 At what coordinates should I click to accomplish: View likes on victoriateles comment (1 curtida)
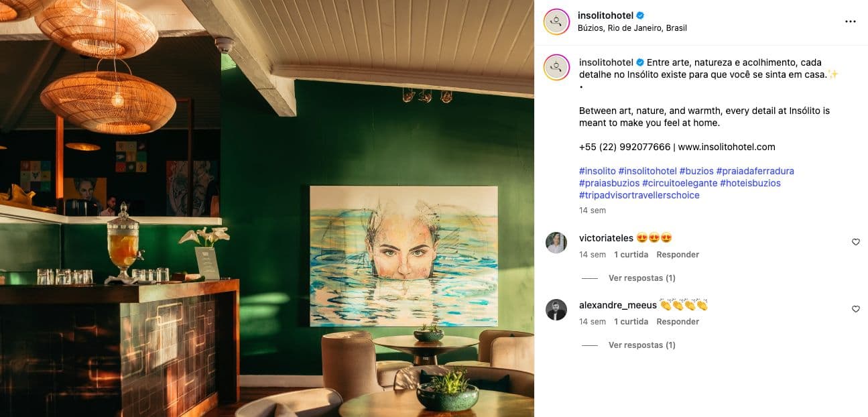631,255
